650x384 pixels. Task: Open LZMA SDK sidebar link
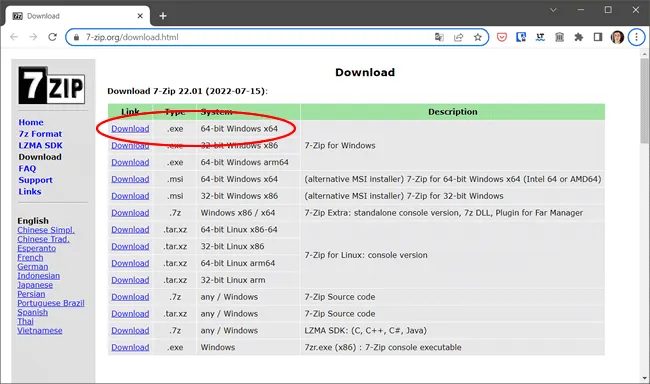pyautogui.click(x=40, y=146)
